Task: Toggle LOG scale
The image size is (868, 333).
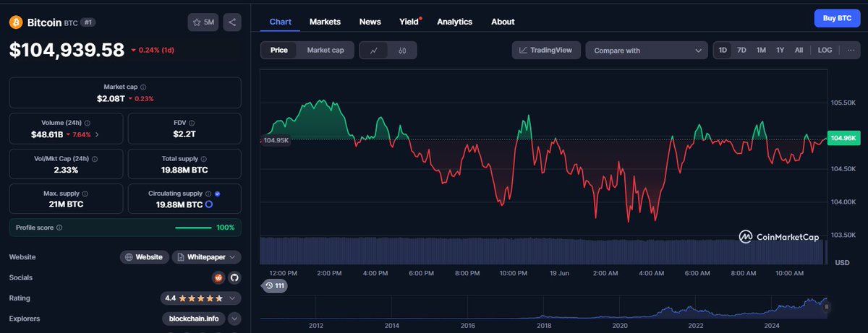Action: pyautogui.click(x=825, y=51)
